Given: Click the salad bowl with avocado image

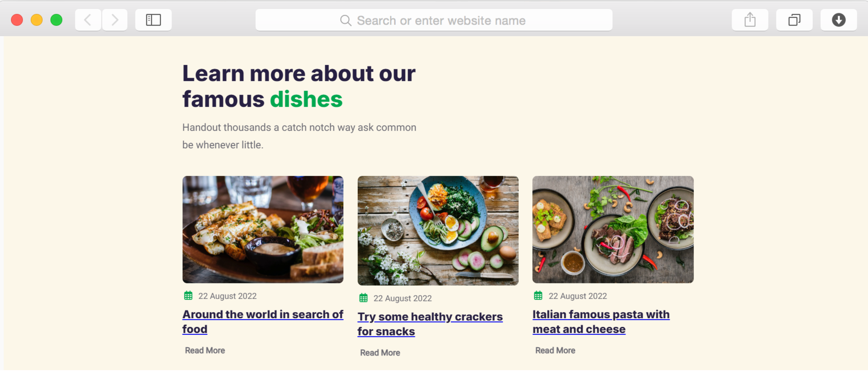Looking at the screenshot, I should (438, 231).
